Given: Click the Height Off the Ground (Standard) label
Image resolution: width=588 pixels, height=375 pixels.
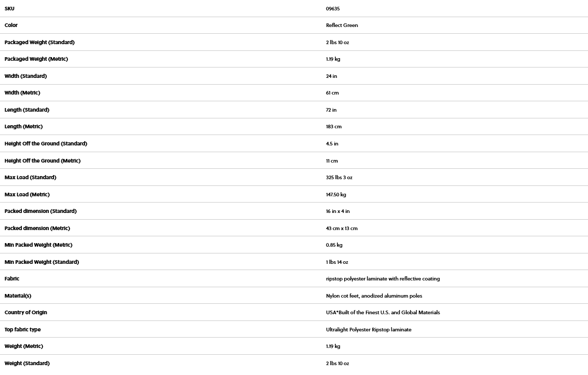Looking at the screenshot, I should coord(46,144).
